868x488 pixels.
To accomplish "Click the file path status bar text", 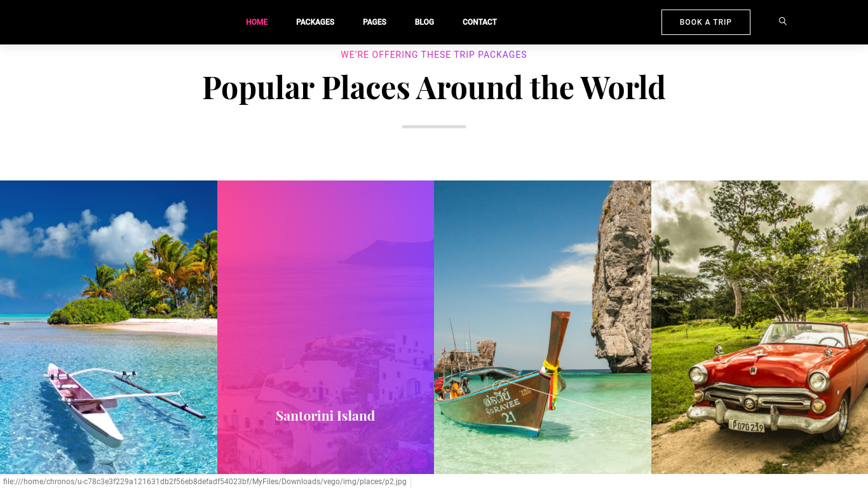I will click(205, 482).
